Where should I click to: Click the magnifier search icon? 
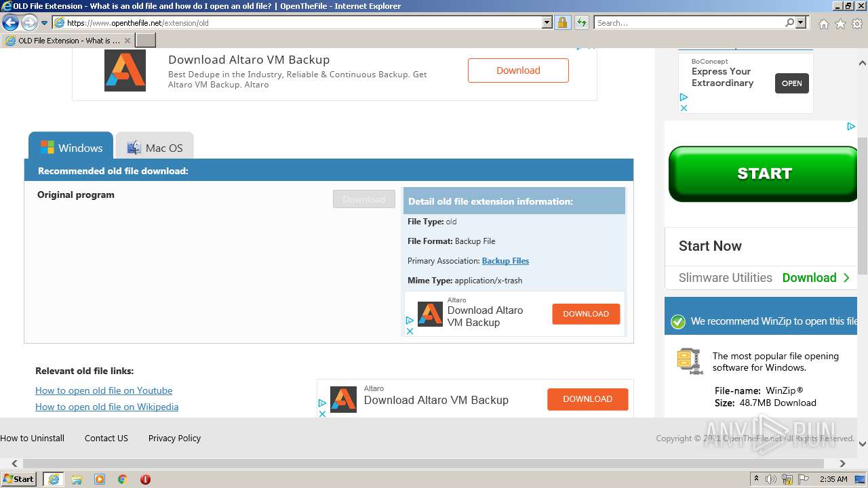[789, 22]
